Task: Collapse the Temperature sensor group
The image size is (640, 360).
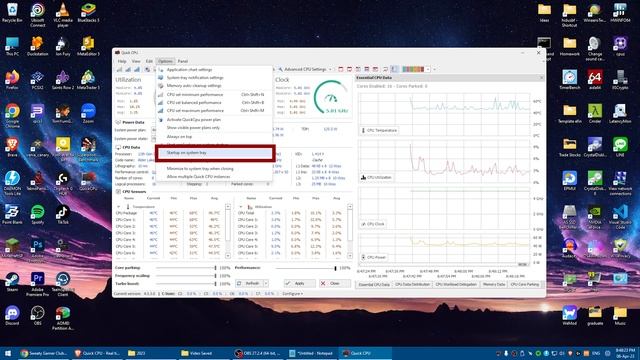Action: pyautogui.click(x=119, y=207)
